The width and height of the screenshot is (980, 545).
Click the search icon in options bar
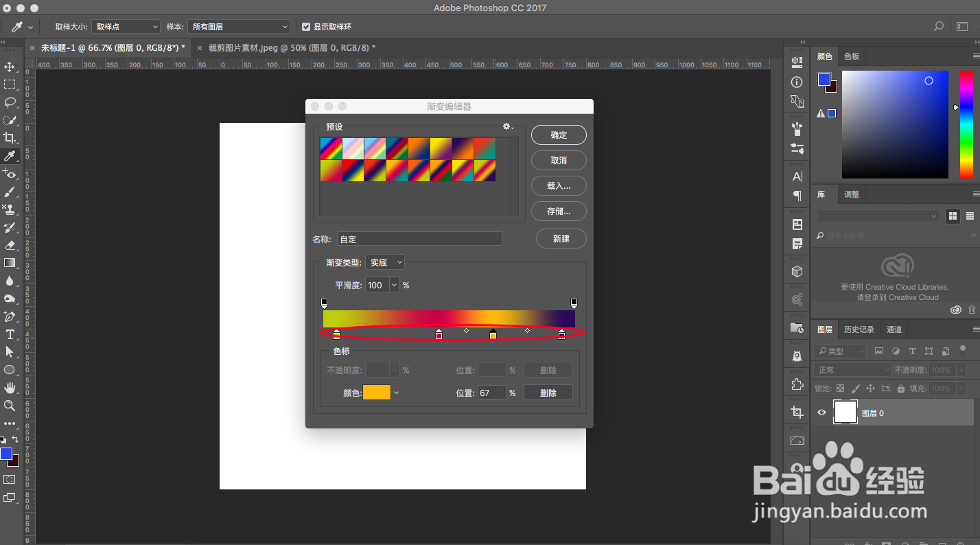tap(939, 27)
